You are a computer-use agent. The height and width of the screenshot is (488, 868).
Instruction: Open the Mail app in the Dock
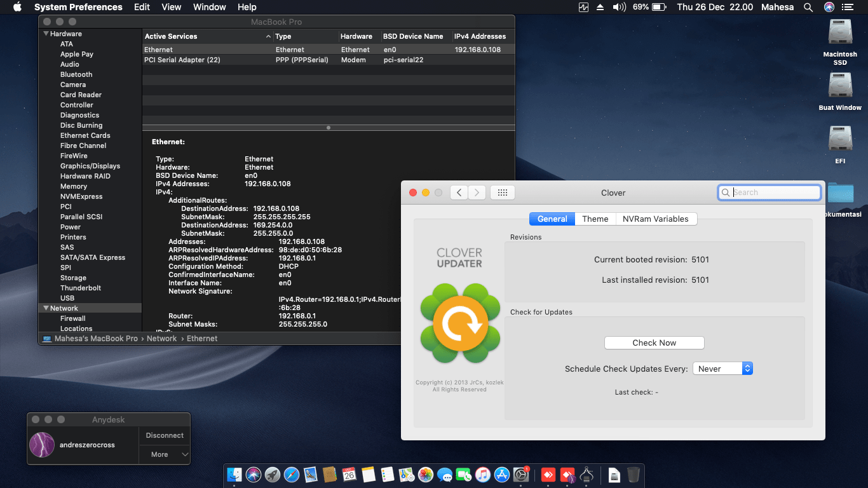pos(311,474)
